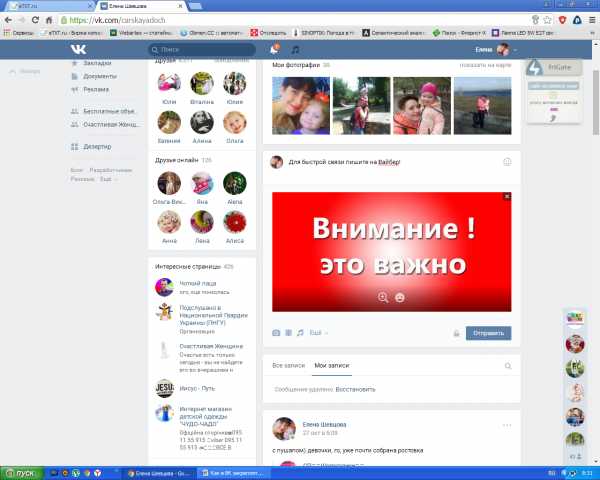This screenshot has height=480, width=600.
Task: Click the Закладки star icon in sidebar
Action: 75,63
